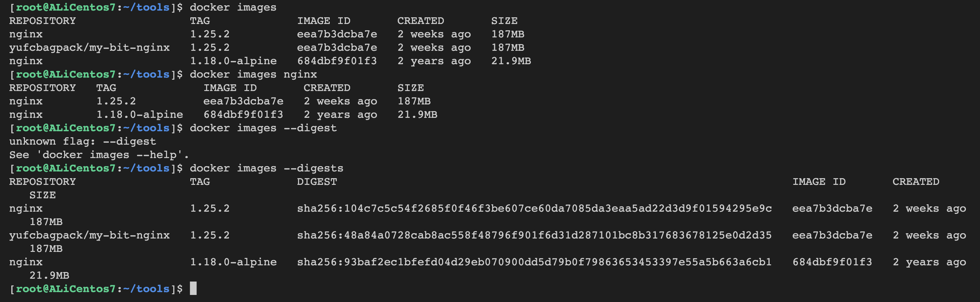Click the root@ALiCentos7 text in the final prompt
Screen dimensions: 980x302
coord(66,289)
